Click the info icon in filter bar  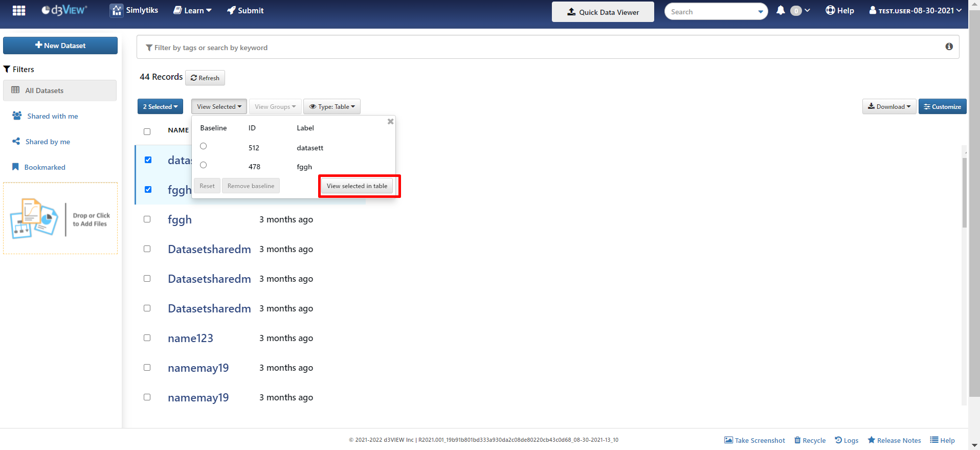(x=949, y=47)
